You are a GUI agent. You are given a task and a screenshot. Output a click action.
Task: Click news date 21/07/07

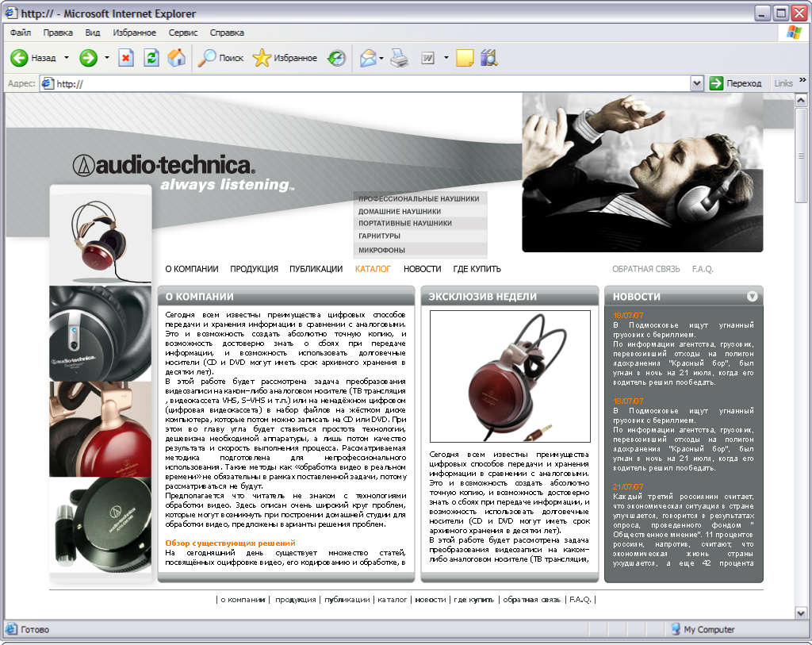click(628, 486)
